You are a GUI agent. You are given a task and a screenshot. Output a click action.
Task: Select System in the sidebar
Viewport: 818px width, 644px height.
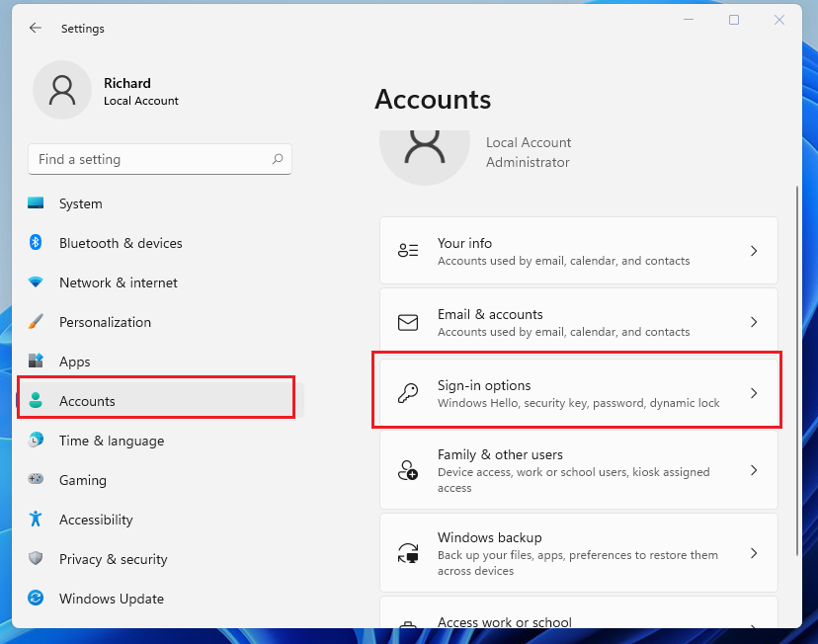click(x=80, y=203)
